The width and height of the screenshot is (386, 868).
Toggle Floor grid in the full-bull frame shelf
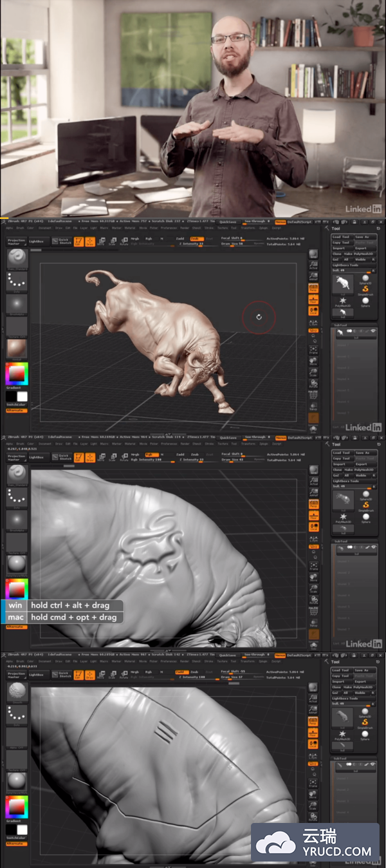pos(313,299)
